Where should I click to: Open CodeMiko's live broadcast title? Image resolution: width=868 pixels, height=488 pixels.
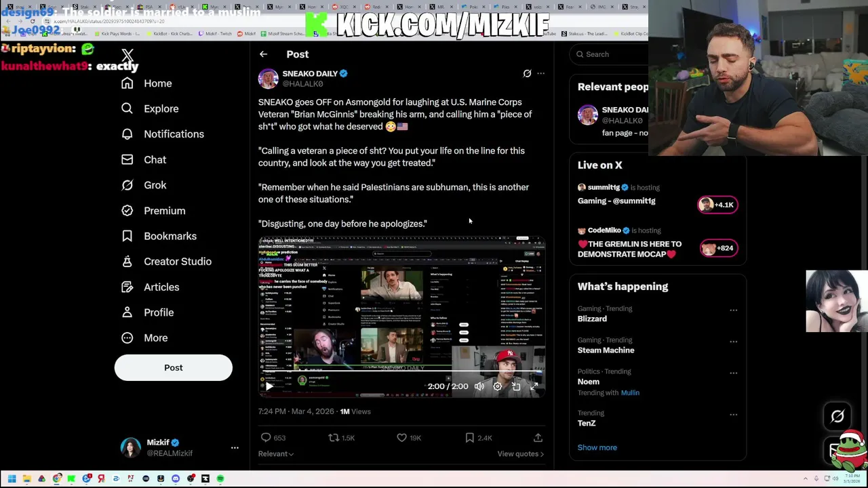click(x=629, y=249)
